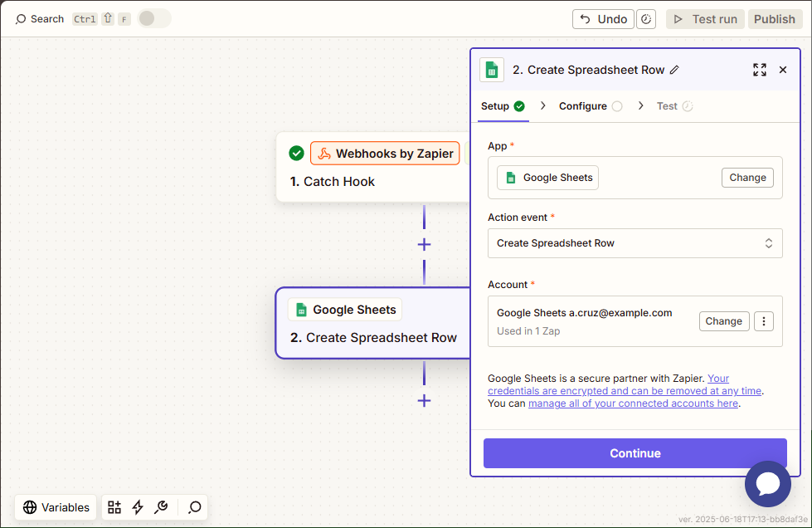The height and width of the screenshot is (528, 812).
Task: Click the Used in 1 Zap text
Action: coord(528,331)
